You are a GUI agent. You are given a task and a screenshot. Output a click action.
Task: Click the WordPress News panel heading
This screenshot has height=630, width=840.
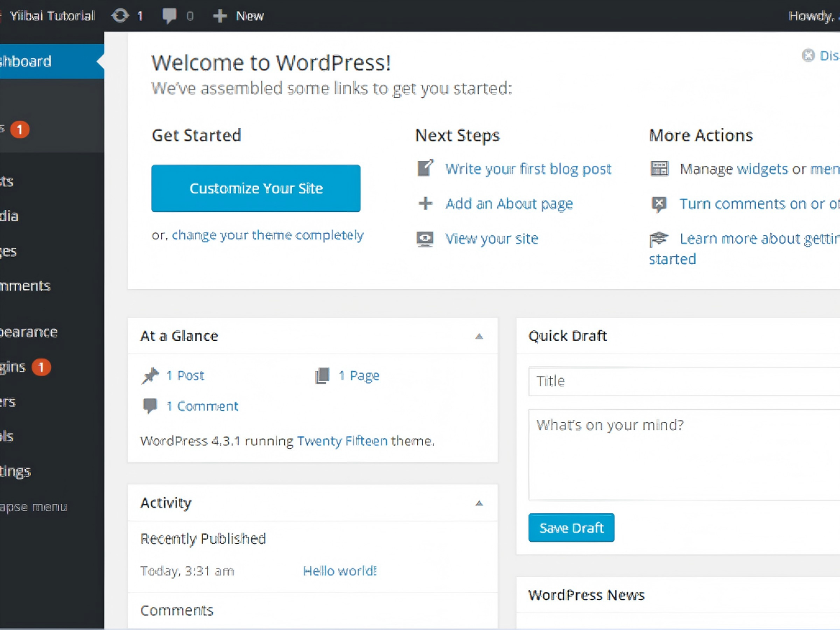587,595
